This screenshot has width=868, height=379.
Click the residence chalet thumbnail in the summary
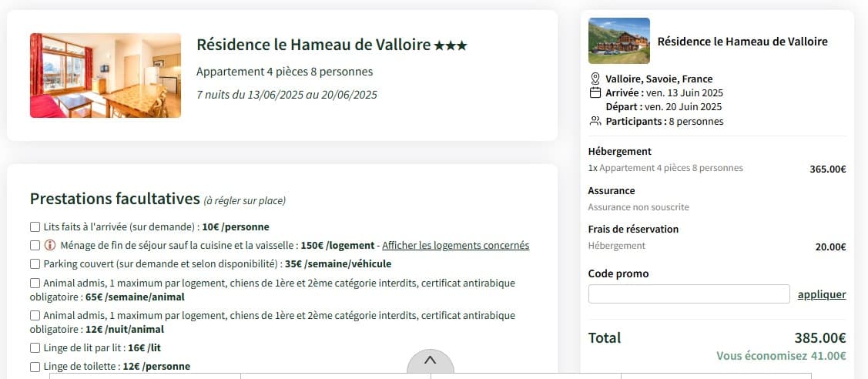click(x=618, y=41)
